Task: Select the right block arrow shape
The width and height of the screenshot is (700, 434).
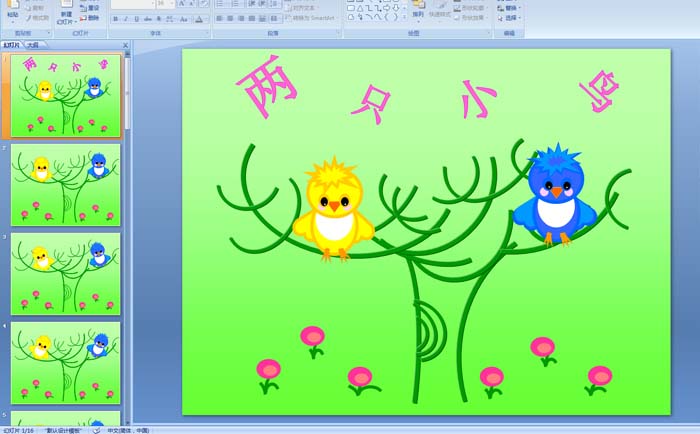Action: [x=387, y=8]
